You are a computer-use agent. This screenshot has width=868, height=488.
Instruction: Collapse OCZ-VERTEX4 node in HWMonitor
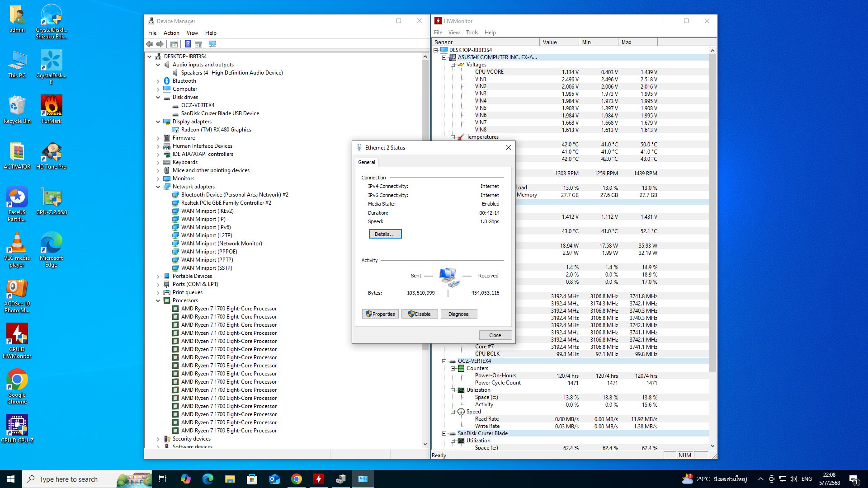coord(444,361)
